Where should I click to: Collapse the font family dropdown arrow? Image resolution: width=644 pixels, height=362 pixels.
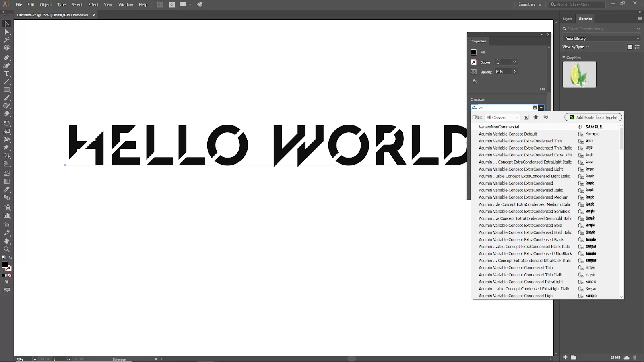click(541, 107)
